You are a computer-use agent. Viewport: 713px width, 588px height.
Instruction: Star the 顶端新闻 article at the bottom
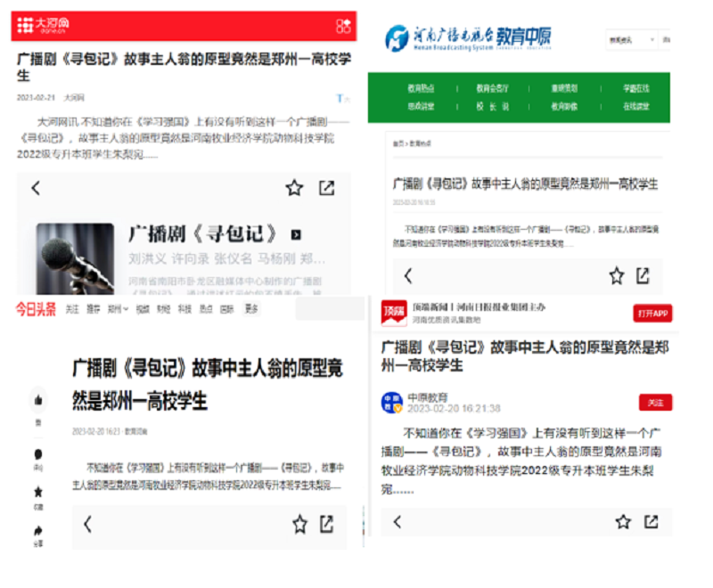click(623, 522)
